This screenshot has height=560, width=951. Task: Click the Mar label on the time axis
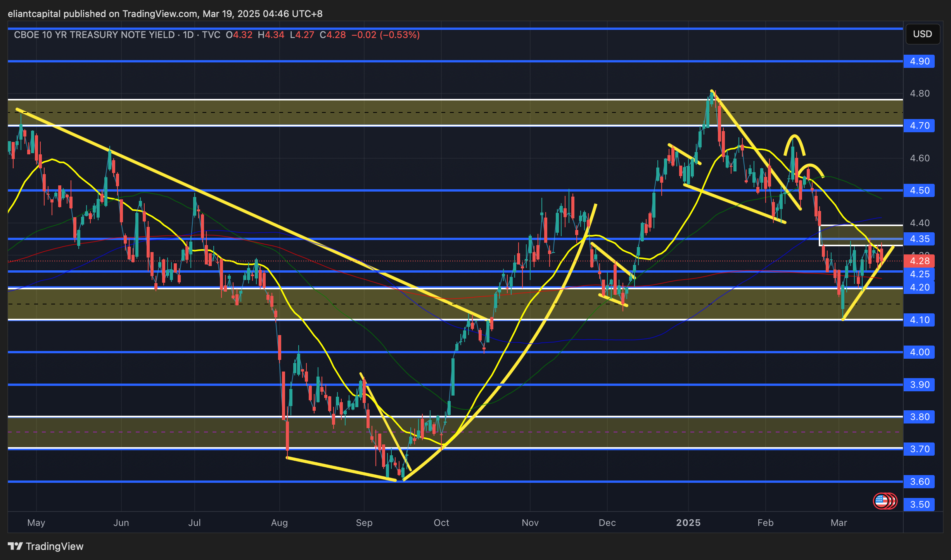[x=839, y=523]
